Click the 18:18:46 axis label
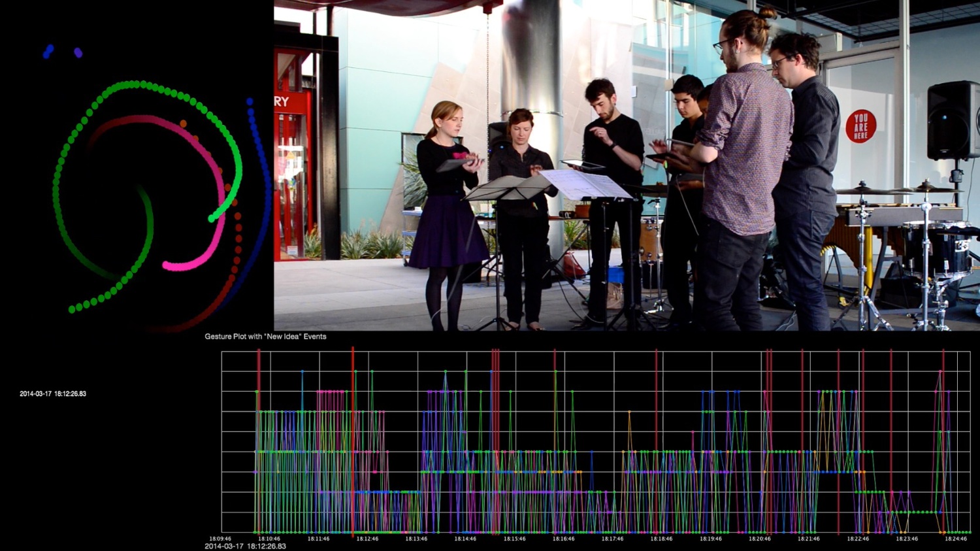Image resolution: width=980 pixels, height=551 pixels. [x=661, y=539]
